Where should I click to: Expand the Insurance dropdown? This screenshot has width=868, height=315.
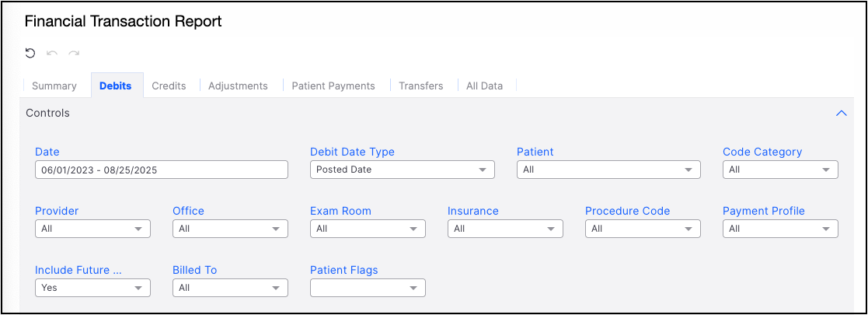point(505,229)
